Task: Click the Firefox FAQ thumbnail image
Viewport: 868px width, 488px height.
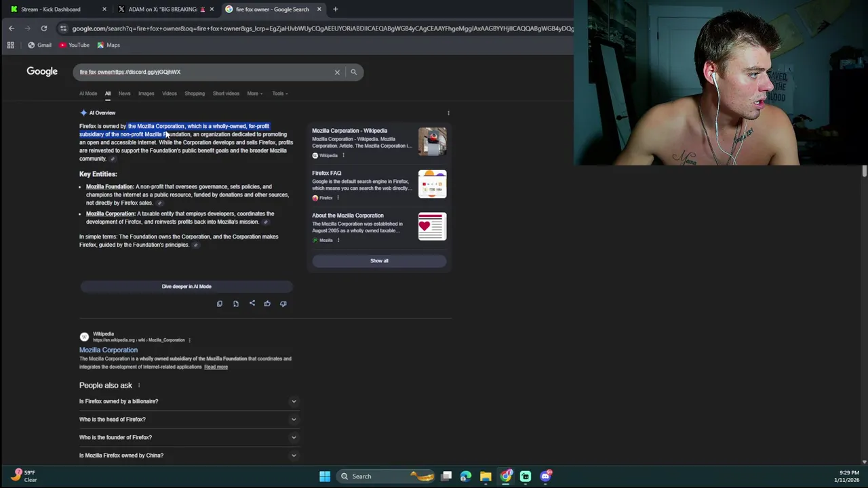Action: (432, 184)
